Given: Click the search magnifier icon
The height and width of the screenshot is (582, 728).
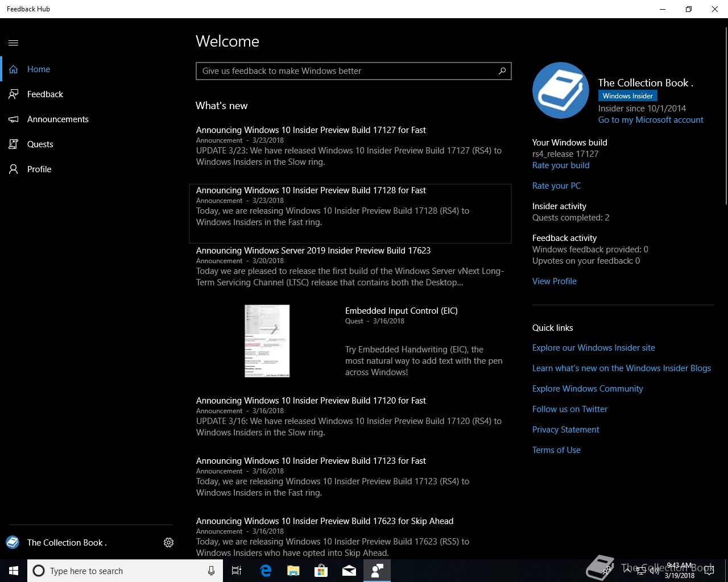Looking at the screenshot, I should click(x=502, y=71).
